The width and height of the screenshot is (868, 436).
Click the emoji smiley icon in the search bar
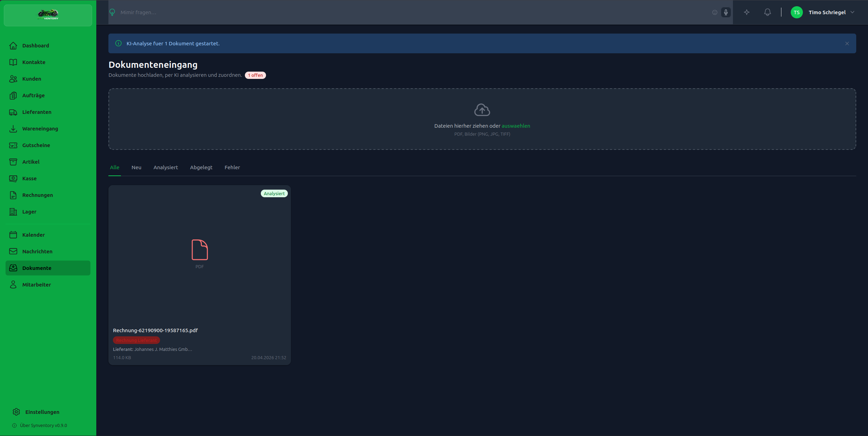715,12
